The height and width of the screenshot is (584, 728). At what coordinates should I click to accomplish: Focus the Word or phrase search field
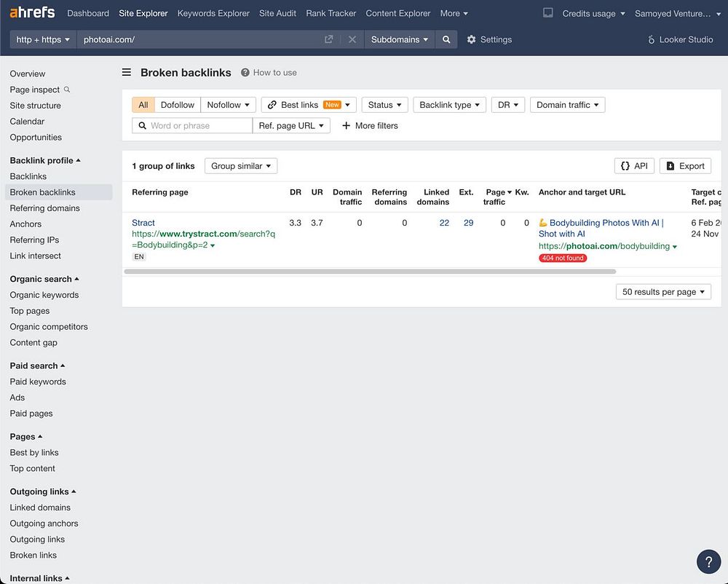pyautogui.click(x=192, y=125)
